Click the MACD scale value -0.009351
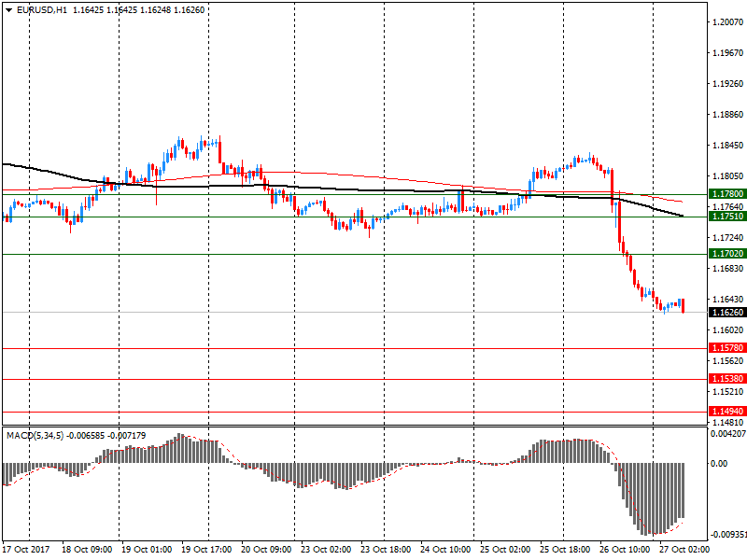This screenshot has height=560, width=747. [728, 535]
